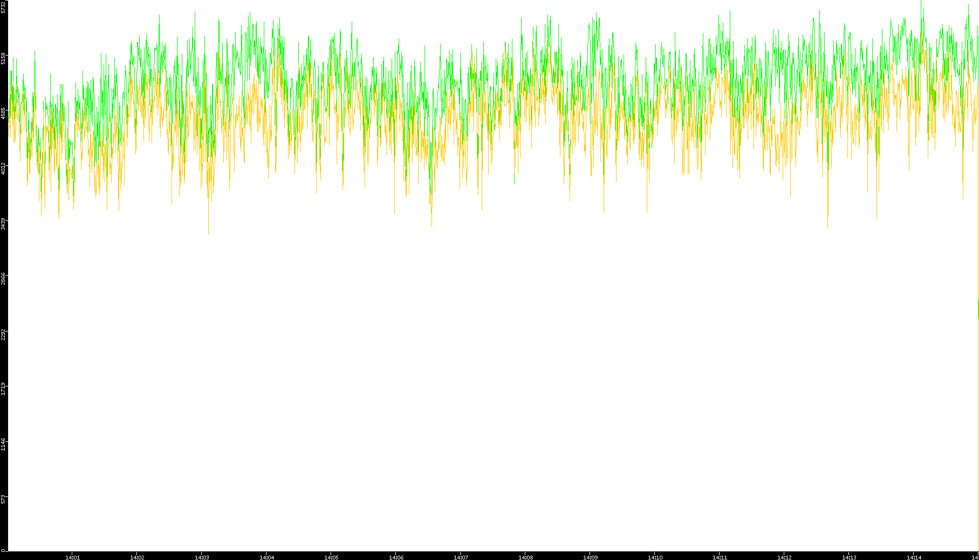Select the 14:08 time marker
Viewport: 979px width, 560px height.
[525, 557]
